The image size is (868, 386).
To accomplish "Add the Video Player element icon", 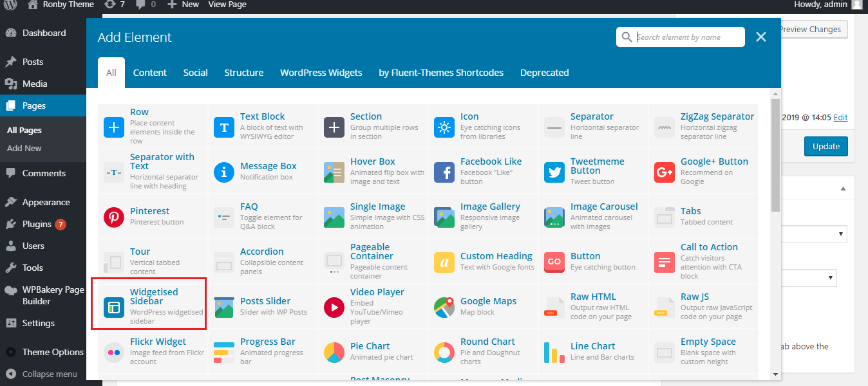I will (x=334, y=308).
